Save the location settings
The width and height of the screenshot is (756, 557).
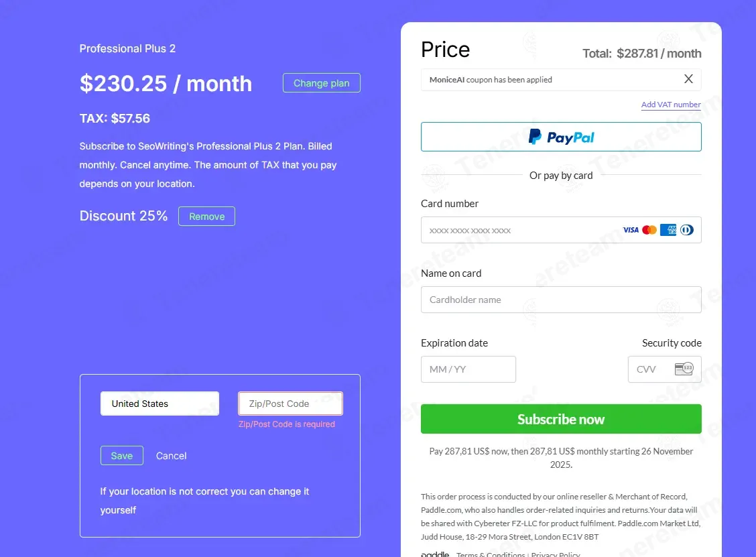(121, 456)
